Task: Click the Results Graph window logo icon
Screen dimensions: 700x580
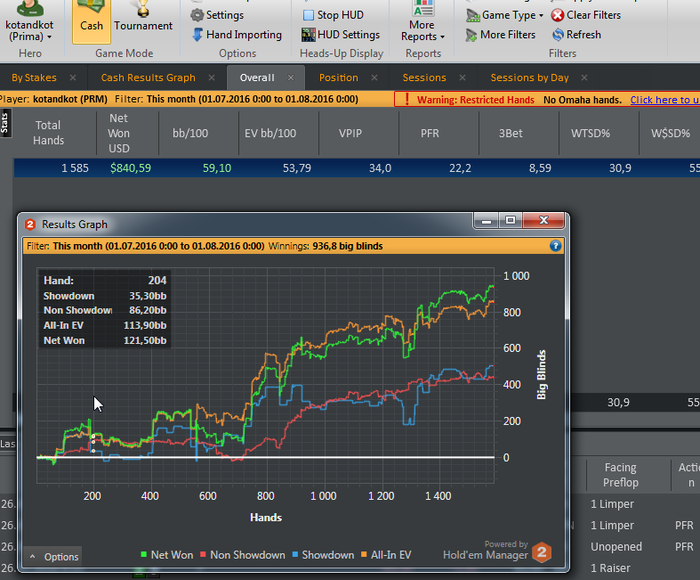Action: point(30,224)
